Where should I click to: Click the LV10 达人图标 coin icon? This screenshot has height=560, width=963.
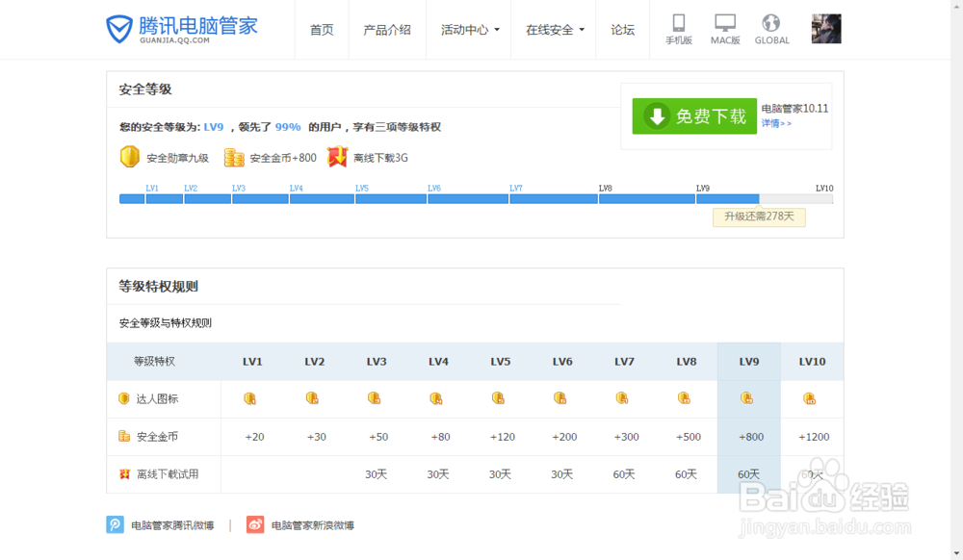(x=811, y=397)
